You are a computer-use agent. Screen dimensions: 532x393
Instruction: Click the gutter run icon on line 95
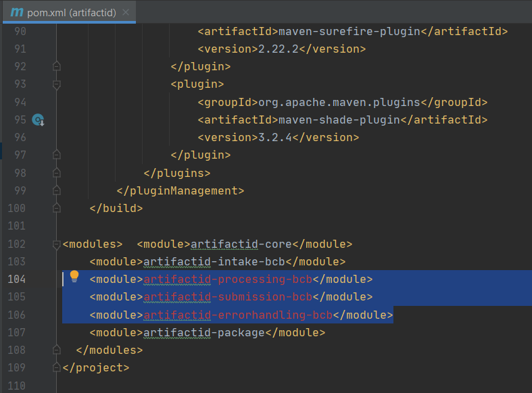[38, 120]
